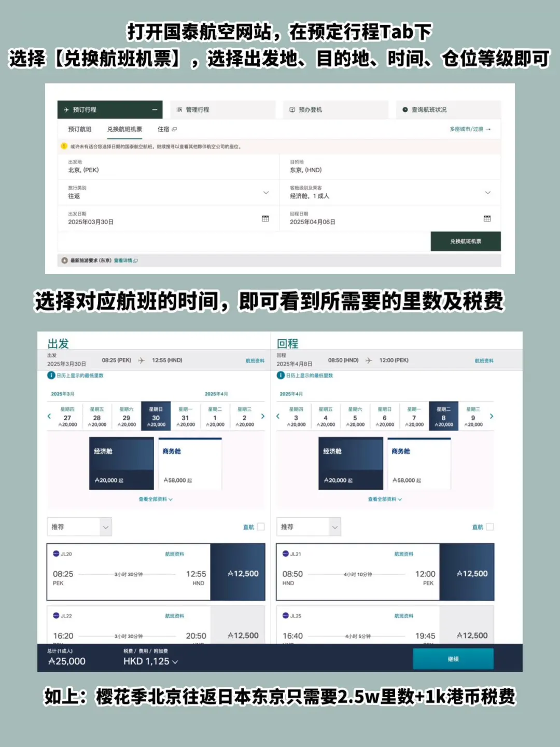This screenshot has width=560, height=747.
Task: Go to next dates in 出发 calendar
Action: pyautogui.click(x=263, y=416)
